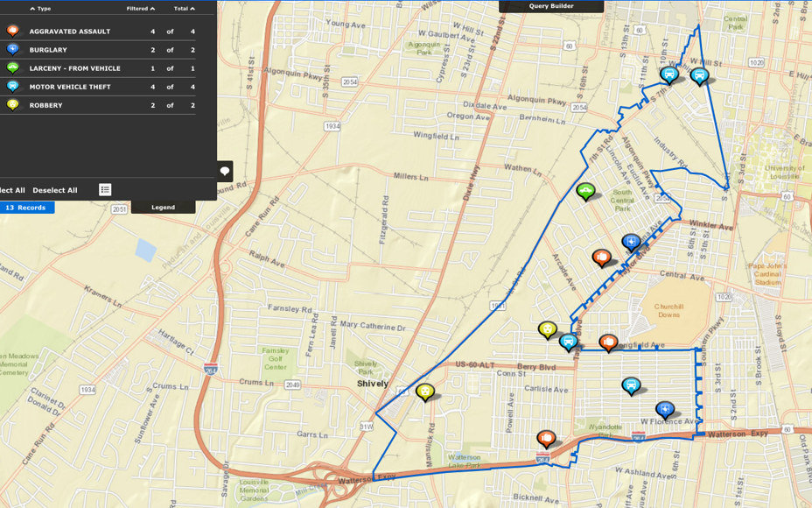Sort the list by Type column
This screenshot has width=812, height=508.
click(x=40, y=9)
